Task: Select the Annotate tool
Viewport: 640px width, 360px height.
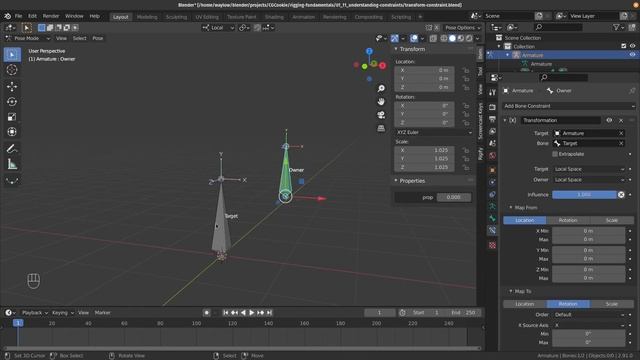Action: pos(12,149)
